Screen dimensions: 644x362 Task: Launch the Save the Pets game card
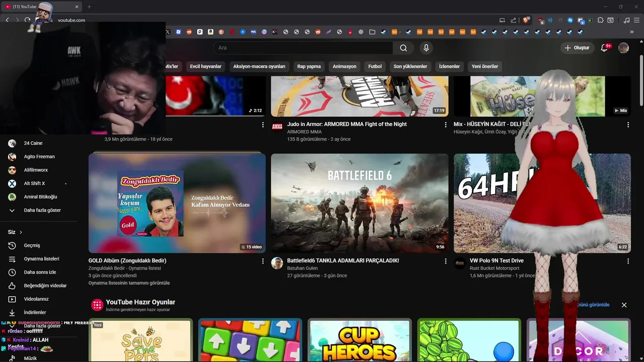141,340
